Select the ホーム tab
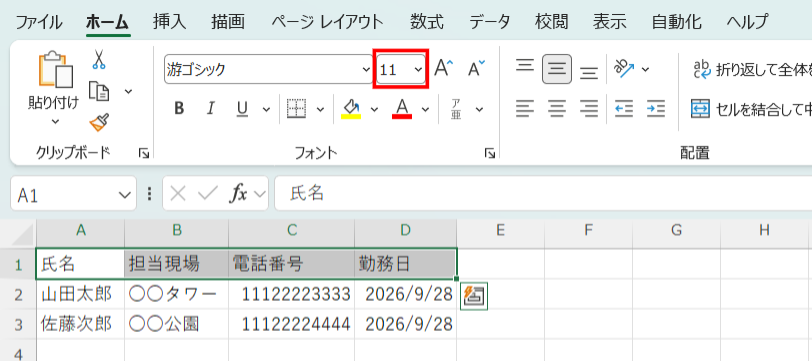The height and width of the screenshot is (361, 812). coord(108,22)
